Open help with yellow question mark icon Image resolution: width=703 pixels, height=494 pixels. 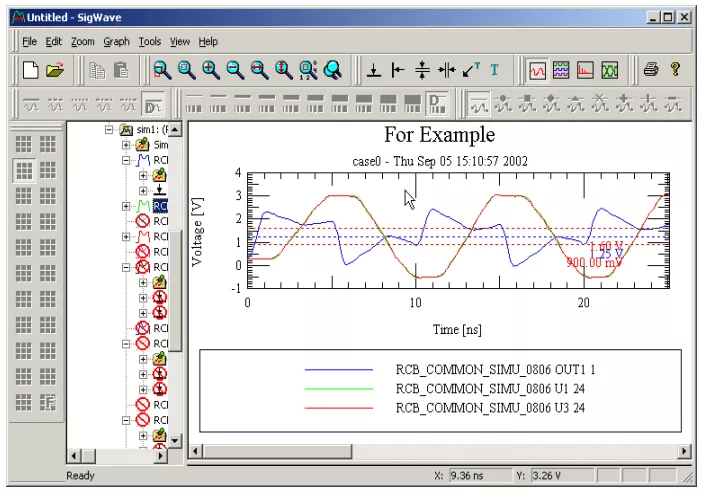point(675,70)
